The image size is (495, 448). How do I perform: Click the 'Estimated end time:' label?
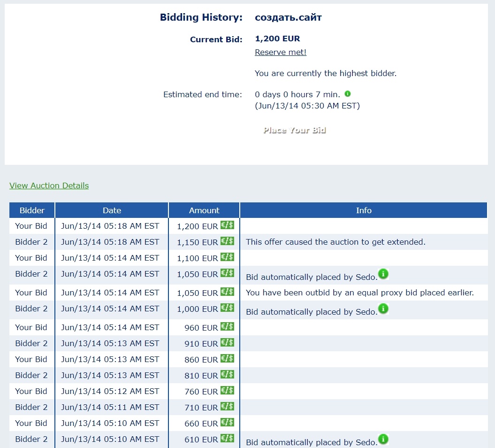click(x=202, y=94)
